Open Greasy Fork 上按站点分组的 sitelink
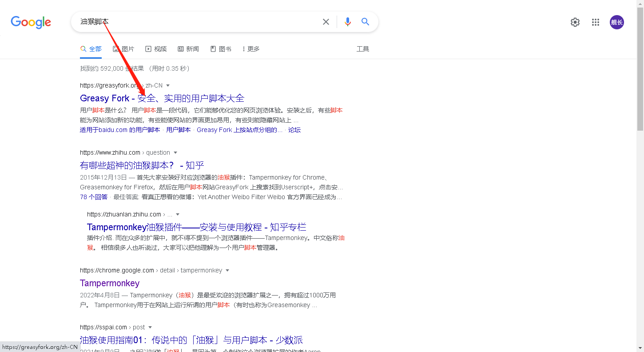644x352 pixels. (239, 130)
